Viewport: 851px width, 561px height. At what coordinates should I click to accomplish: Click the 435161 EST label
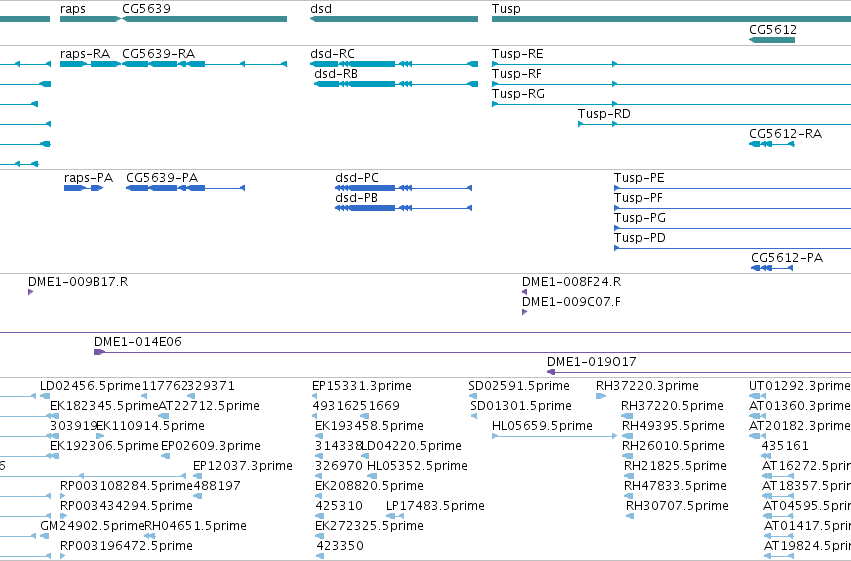pos(785,446)
